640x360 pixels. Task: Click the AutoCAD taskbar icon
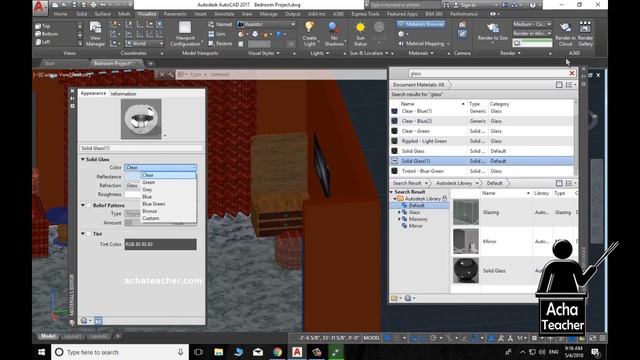tap(297, 352)
